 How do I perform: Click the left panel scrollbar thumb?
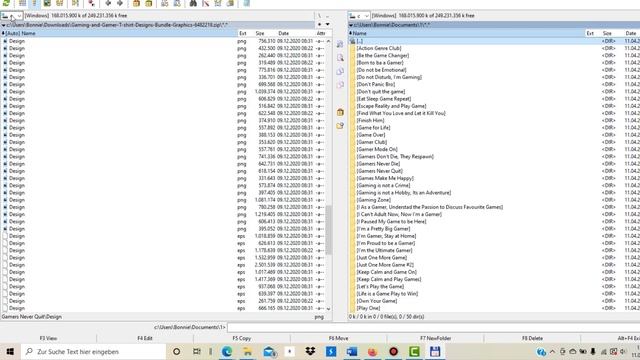(x=329, y=230)
